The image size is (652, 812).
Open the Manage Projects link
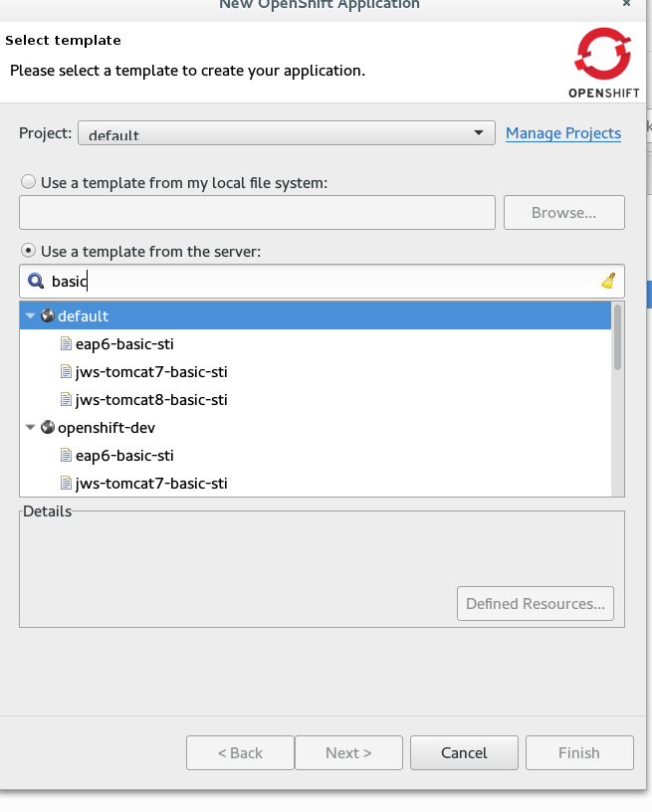[x=562, y=133]
